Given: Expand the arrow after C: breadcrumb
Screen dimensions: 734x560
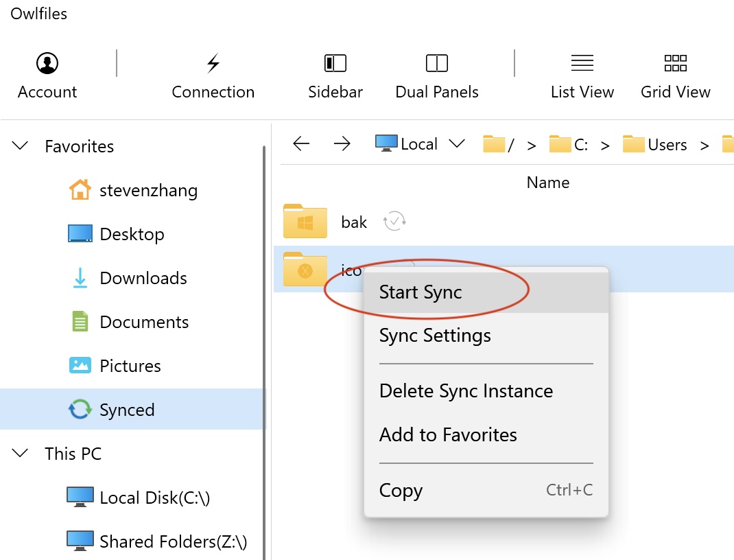Looking at the screenshot, I should coord(605,145).
